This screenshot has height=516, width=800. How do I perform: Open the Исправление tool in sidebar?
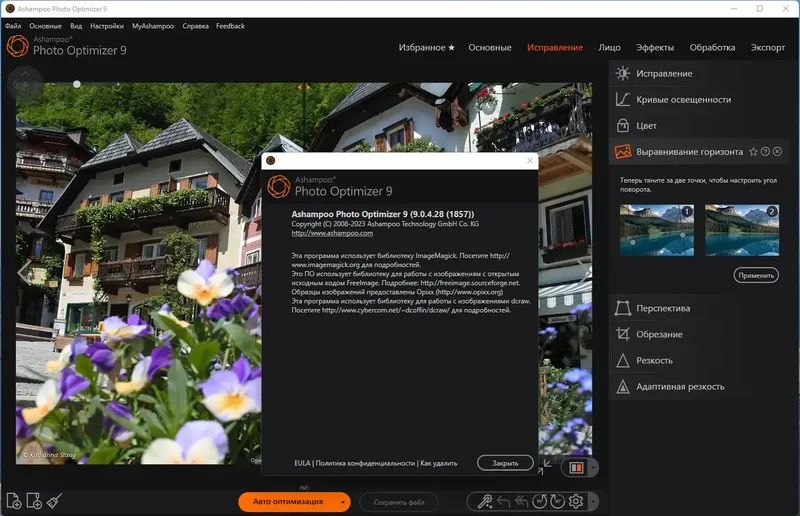click(699, 73)
